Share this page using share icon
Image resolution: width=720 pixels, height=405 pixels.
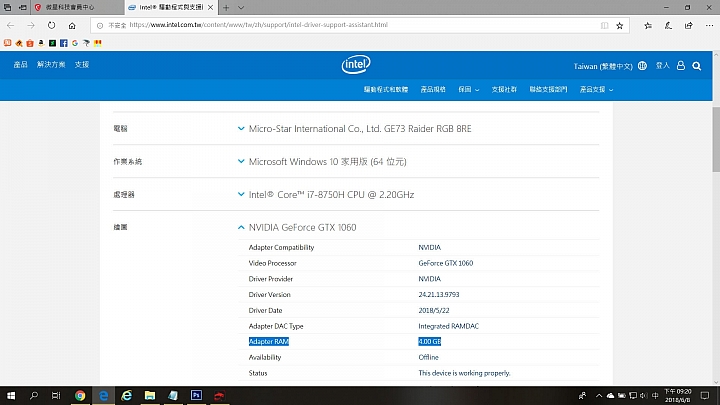coord(688,26)
